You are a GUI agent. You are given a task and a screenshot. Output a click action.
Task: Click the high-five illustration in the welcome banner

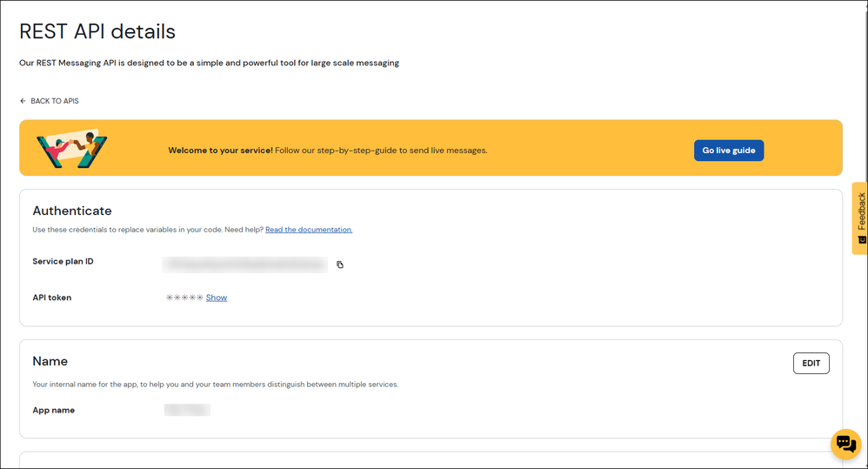(x=71, y=149)
